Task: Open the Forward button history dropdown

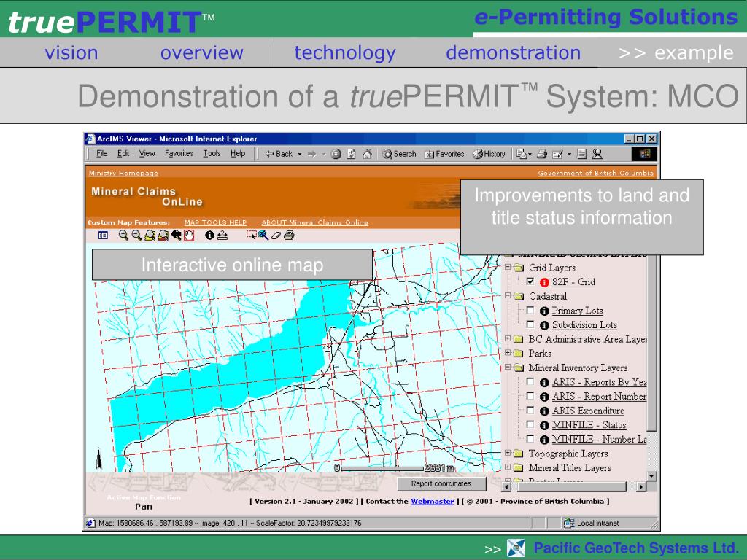Action: (x=323, y=155)
